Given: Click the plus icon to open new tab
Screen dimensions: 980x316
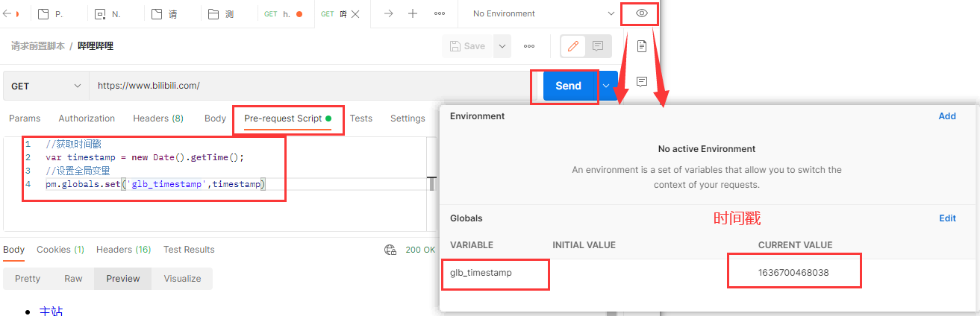Looking at the screenshot, I should [x=413, y=13].
